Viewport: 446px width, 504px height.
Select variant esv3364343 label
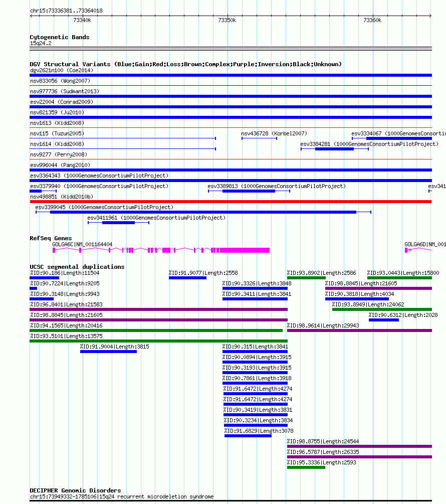[99, 176]
